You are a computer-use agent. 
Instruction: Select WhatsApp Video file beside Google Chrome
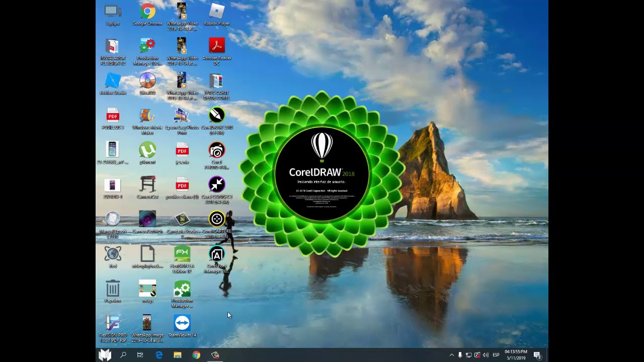pyautogui.click(x=182, y=17)
